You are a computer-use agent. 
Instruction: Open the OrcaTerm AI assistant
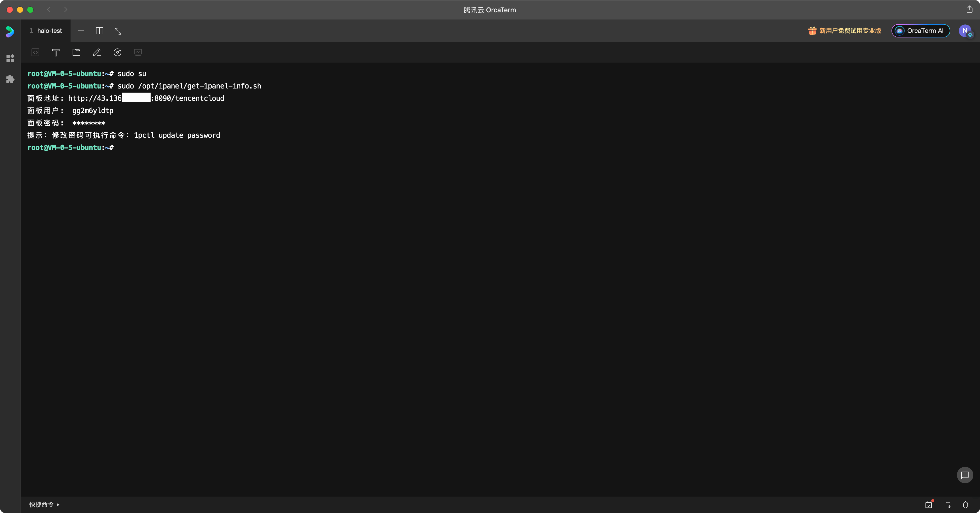point(921,31)
